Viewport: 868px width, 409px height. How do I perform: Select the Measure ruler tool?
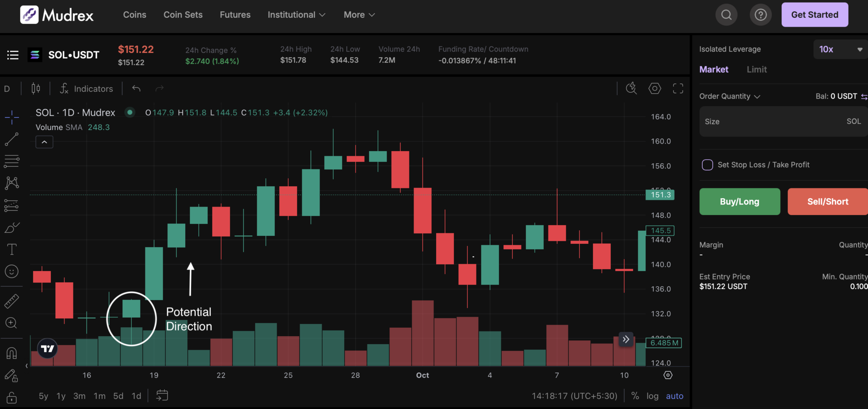[x=11, y=301]
